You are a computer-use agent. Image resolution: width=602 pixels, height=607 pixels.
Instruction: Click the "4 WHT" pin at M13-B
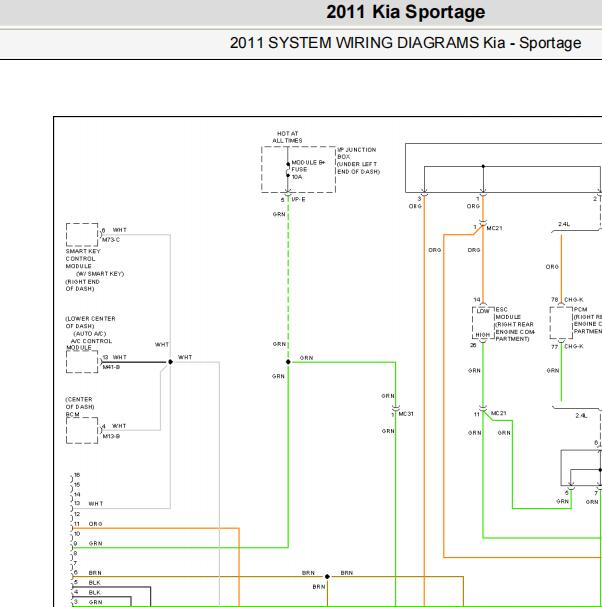(x=114, y=426)
